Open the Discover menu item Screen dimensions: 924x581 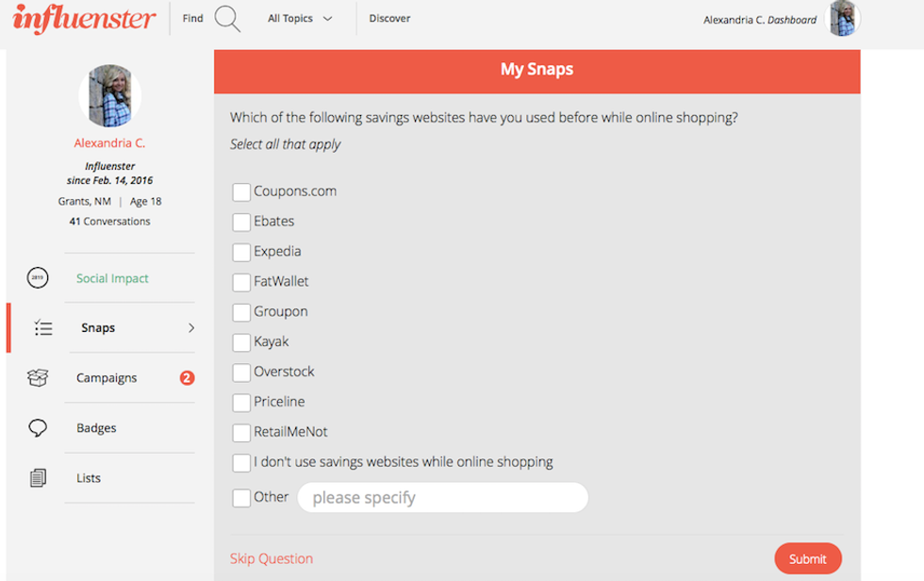point(389,18)
